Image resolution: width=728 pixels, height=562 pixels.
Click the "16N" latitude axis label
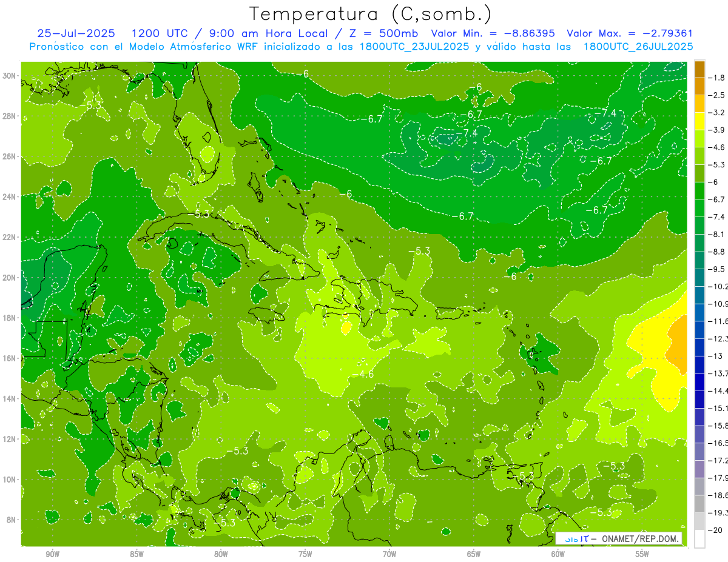click(x=9, y=358)
